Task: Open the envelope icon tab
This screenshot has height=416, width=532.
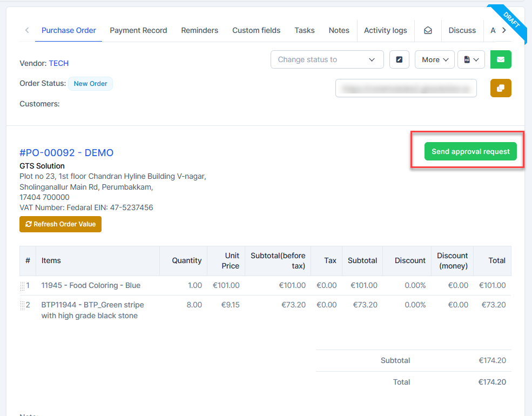Action: click(428, 31)
